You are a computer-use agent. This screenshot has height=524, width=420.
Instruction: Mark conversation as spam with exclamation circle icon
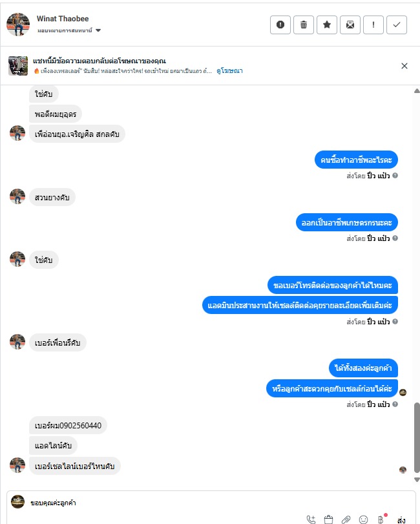pos(280,25)
